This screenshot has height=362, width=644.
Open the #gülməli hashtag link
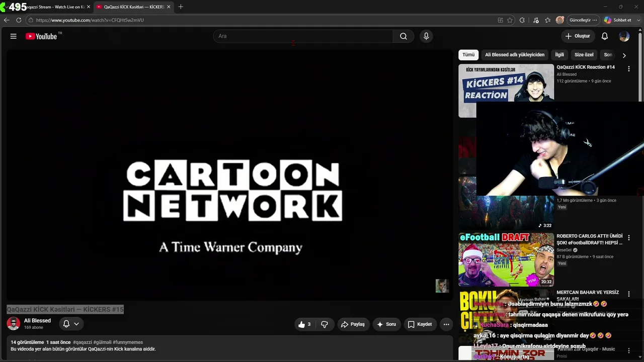click(102, 342)
